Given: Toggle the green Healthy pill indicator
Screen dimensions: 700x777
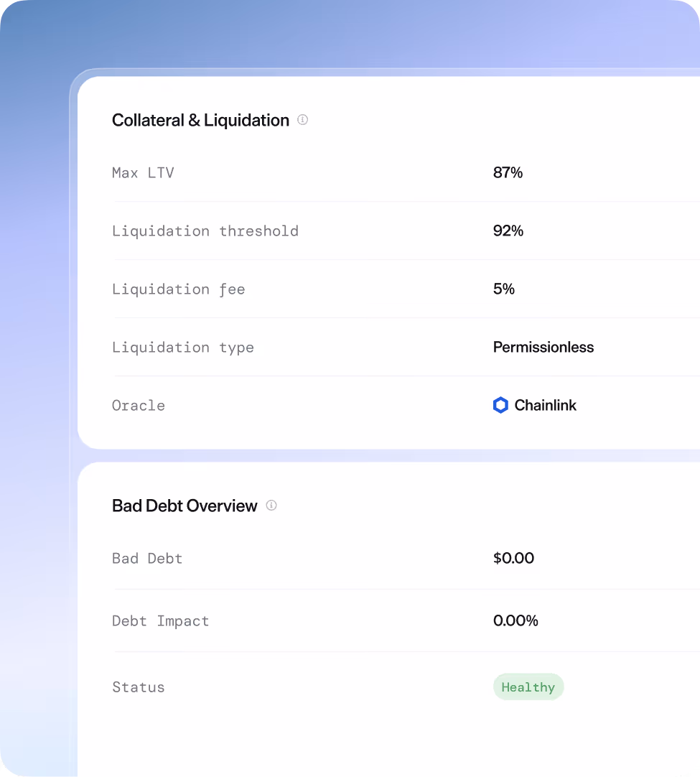Looking at the screenshot, I should click(528, 687).
